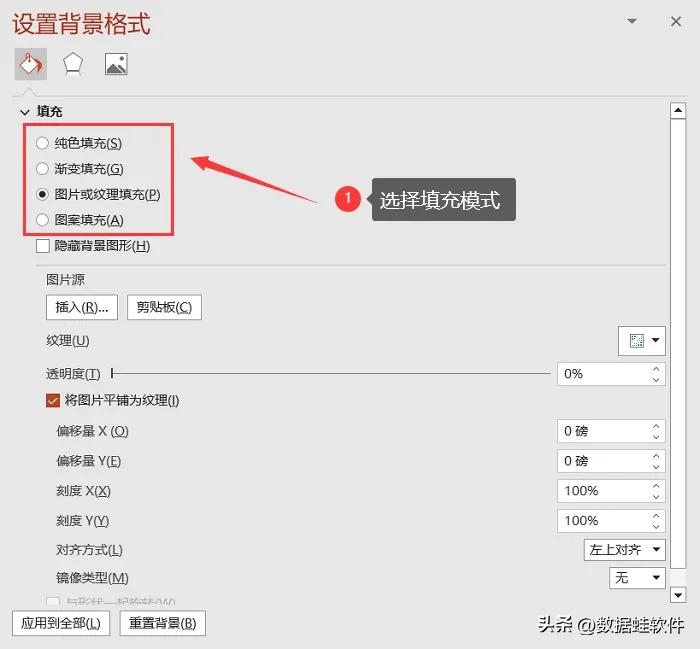The height and width of the screenshot is (649, 700).
Task: Select 图案填充(A) radio button
Action: click(42, 220)
